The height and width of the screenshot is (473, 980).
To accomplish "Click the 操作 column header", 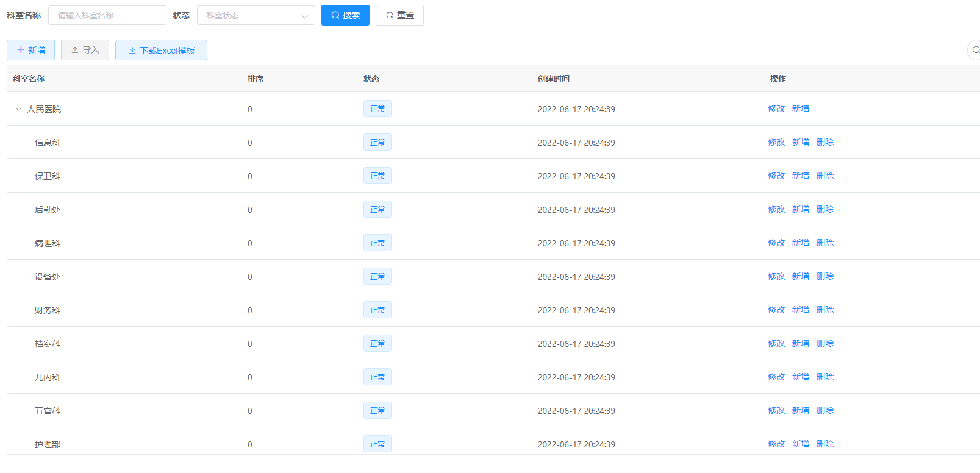I will tap(778, 79).
